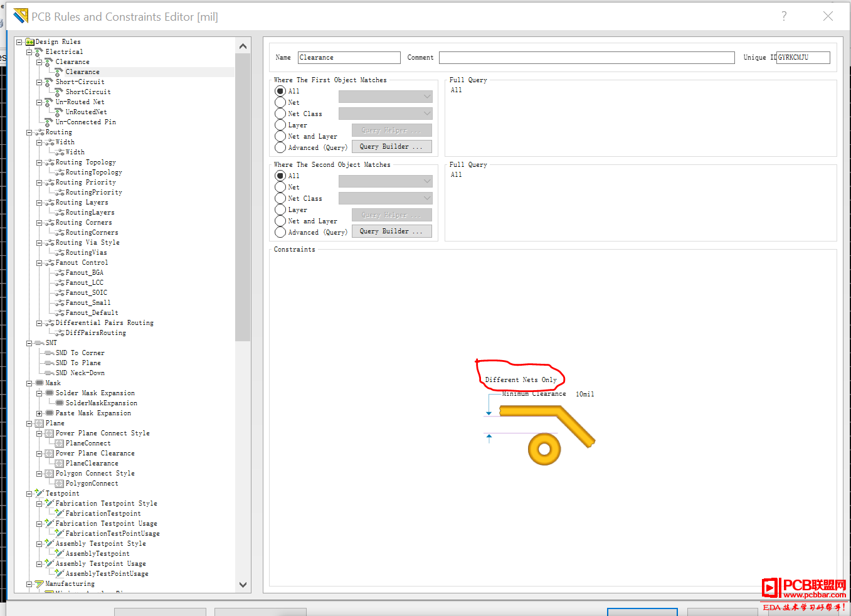Open second object Net Class dropdown

click(385, 198)
